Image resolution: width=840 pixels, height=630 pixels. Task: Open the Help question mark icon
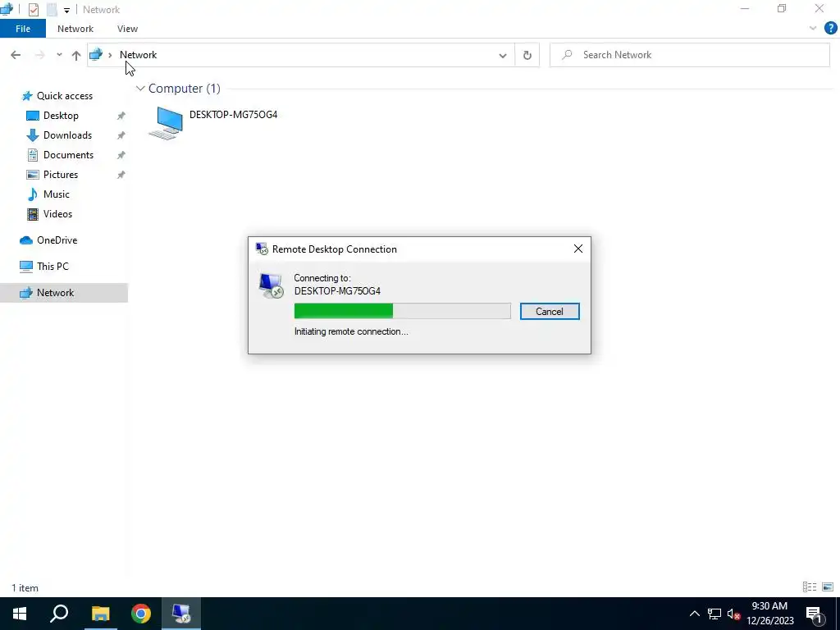click(830, 29)
